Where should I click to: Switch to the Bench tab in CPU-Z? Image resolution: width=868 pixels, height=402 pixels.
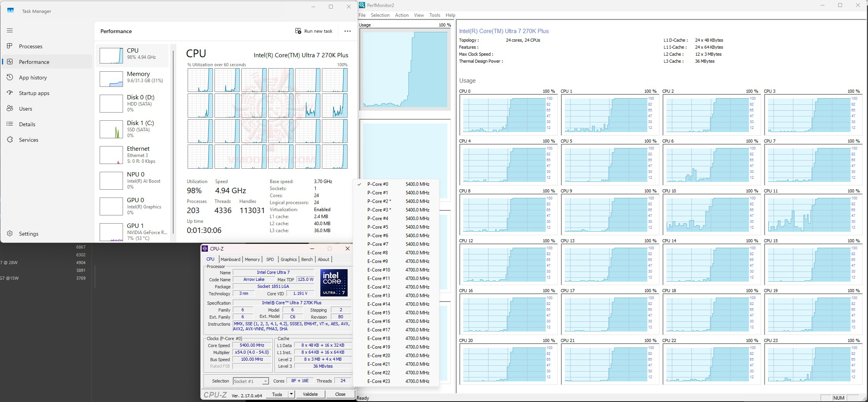coord(307,259)
